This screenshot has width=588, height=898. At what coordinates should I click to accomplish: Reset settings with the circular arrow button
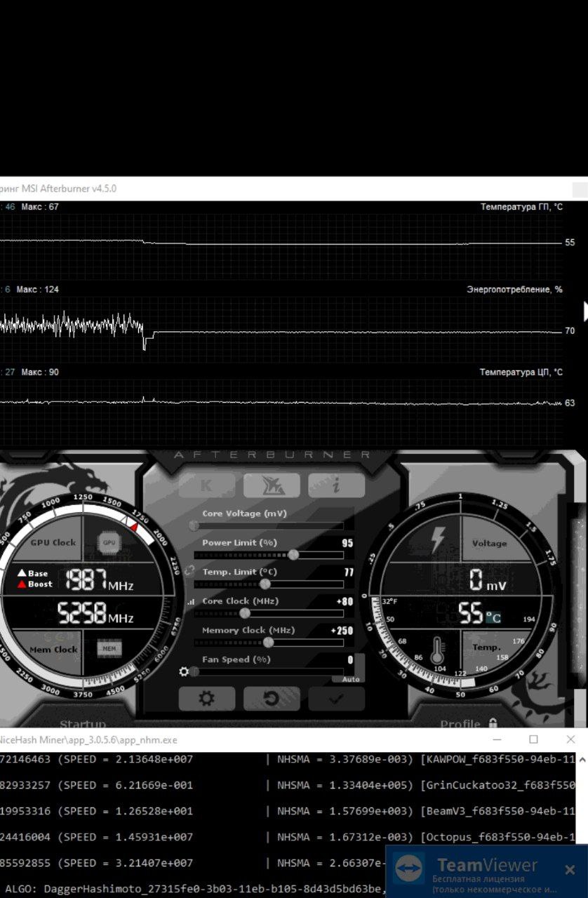(x=272, y=699)
